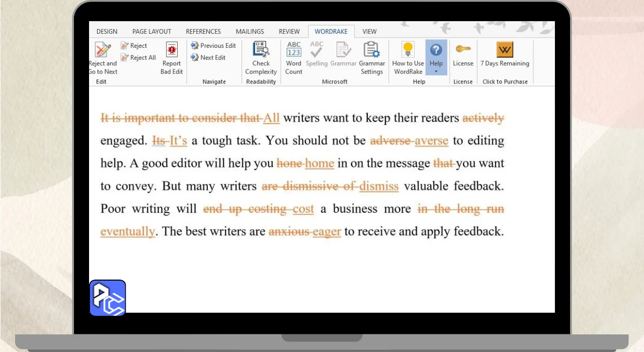The width and height of the screenshot is (644, 352).
Task: Open the Word Count tool
Action: pos(294,50)
